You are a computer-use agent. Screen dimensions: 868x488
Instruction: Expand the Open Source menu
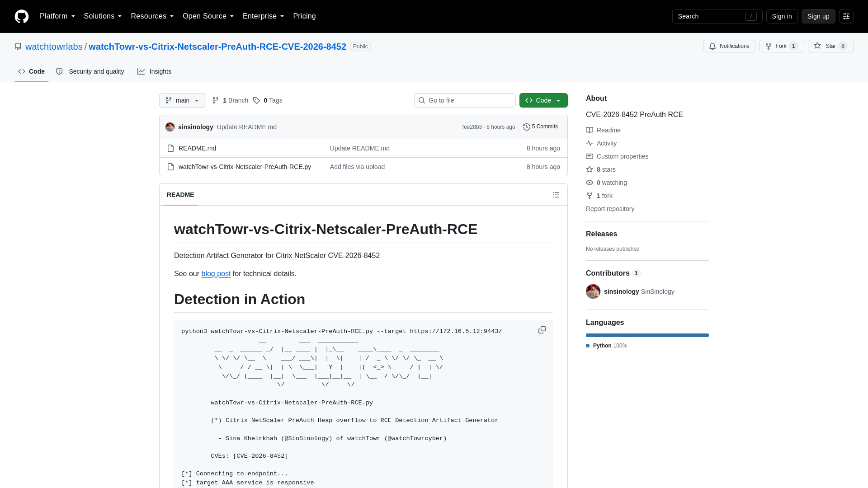(x=208, y=16)
